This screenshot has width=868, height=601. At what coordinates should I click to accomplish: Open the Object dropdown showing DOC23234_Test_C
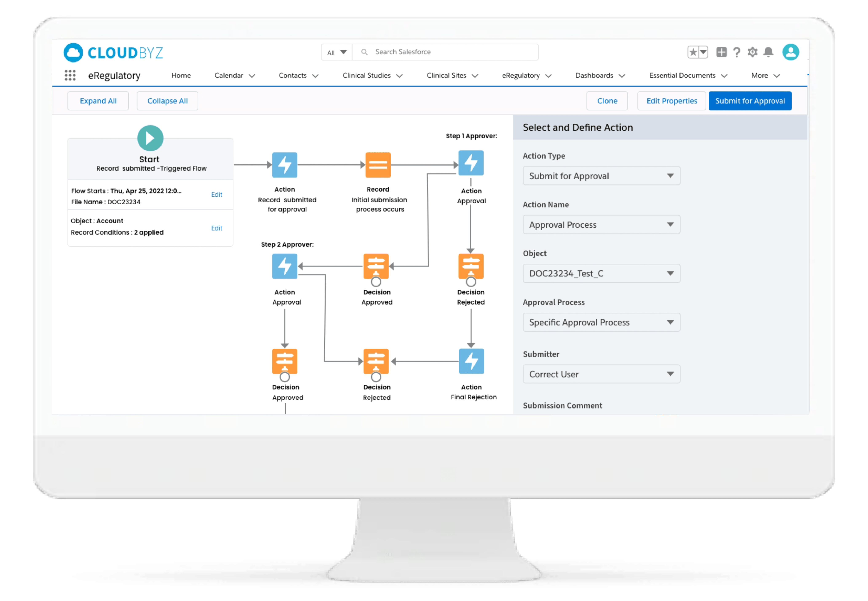[601, 273]
